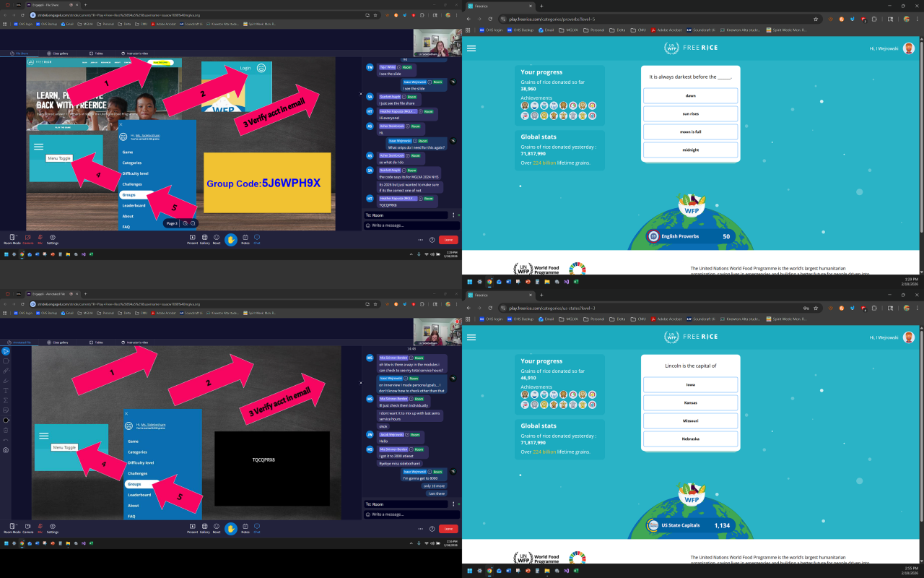Image resolution: width=924 pixels, height=578 pixels.
Task: Open chat recipient "To: Room" selector in bottom Engageli
Action: point(406,504)
